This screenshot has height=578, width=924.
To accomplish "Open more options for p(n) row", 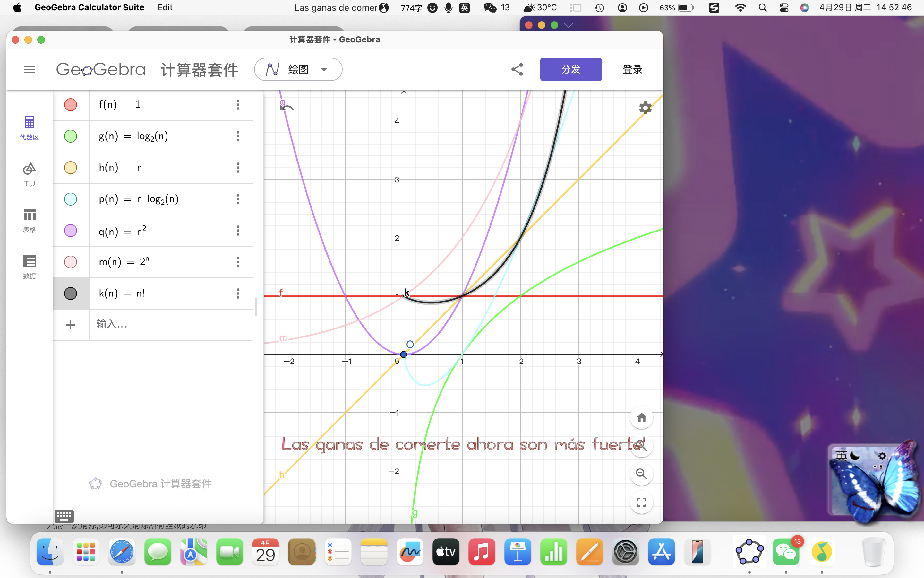I will [238, 199].
